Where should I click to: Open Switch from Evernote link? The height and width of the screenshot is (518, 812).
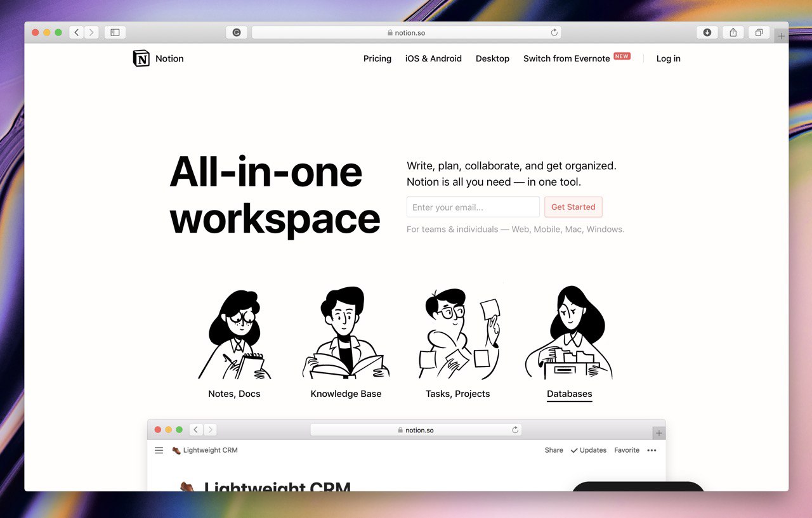click(566, 58)
